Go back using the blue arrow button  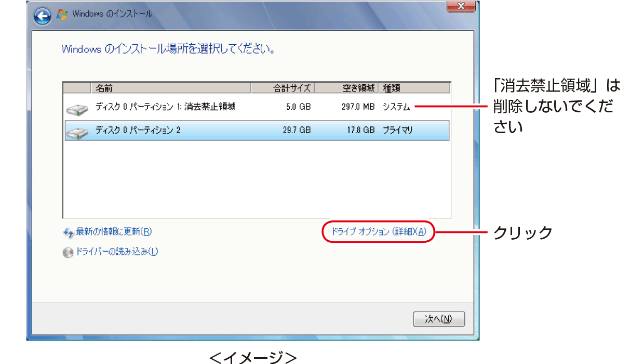click(x=43, y=16)
